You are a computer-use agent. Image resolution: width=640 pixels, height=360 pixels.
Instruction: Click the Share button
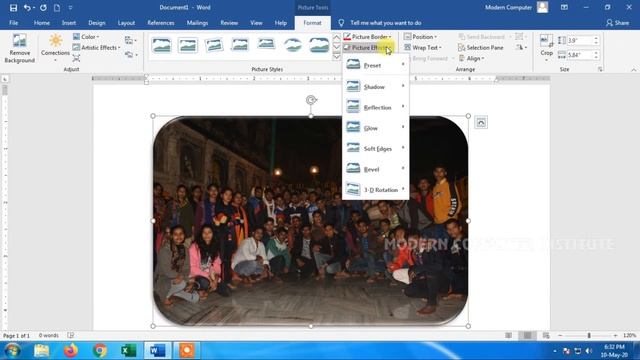click(617, 23)
